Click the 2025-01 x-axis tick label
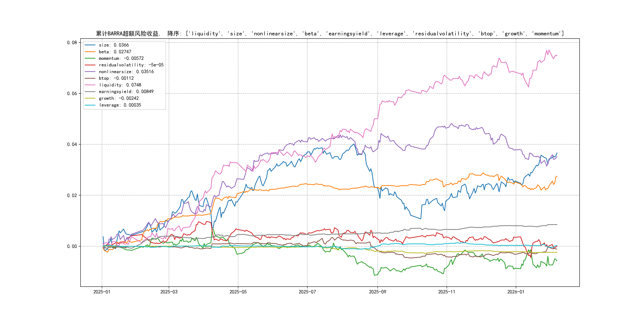Image resolution: width=644 pixels, height=322 pixels. pos(102,292)
